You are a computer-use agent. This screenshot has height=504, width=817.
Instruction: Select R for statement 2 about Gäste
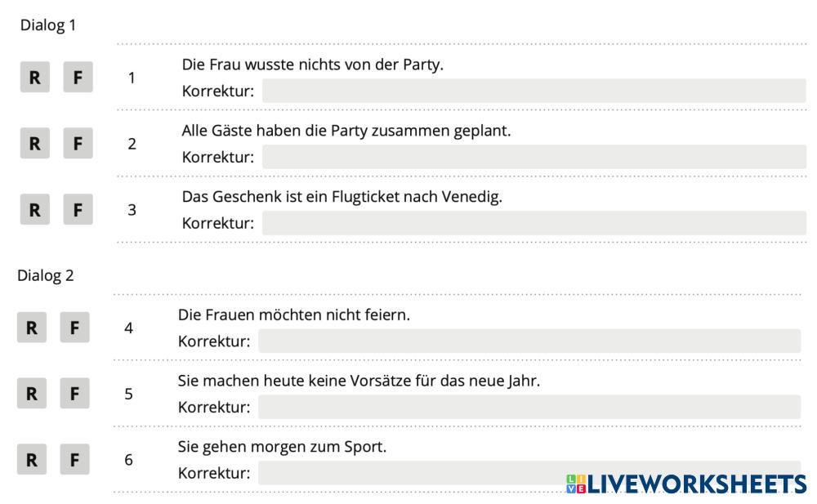[34, 144]
